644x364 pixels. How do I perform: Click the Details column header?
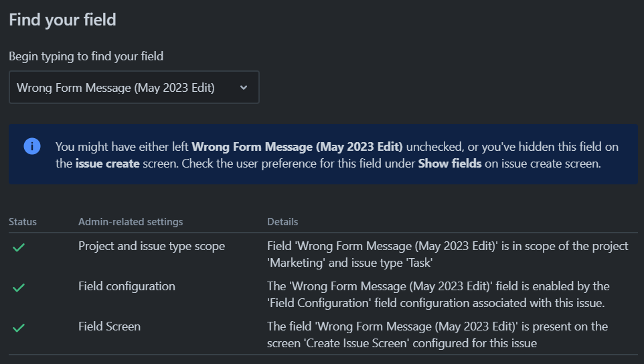283,222
